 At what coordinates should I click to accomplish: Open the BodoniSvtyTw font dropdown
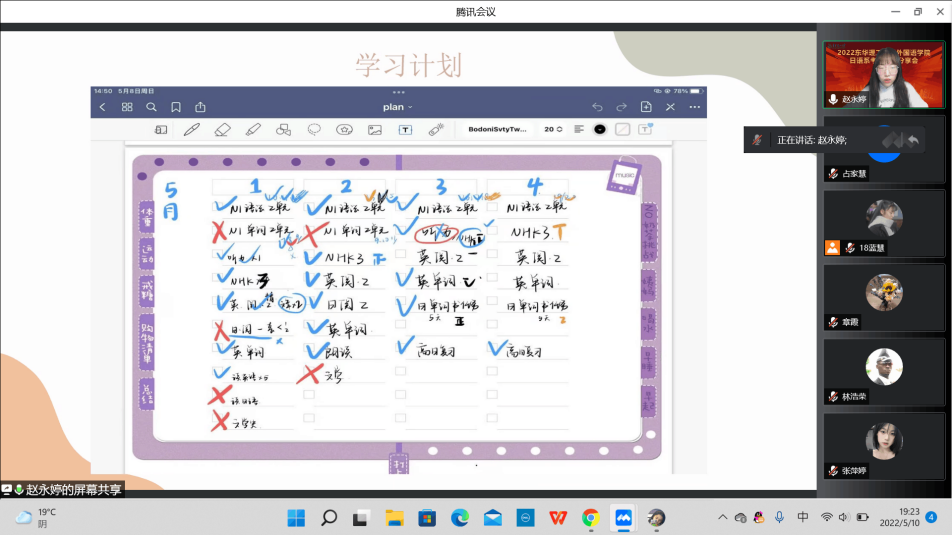click(497, 129)
